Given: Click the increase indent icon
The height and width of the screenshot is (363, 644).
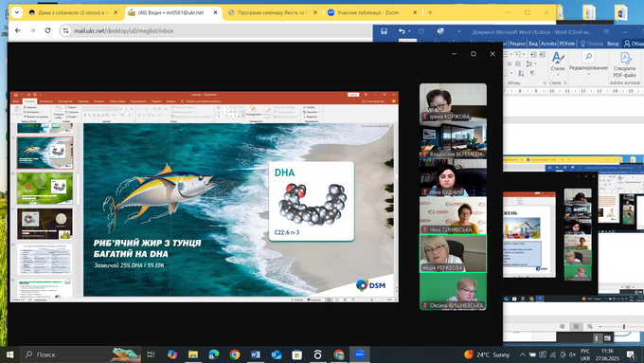Looking at the screenshot, I should pos(542,54).
